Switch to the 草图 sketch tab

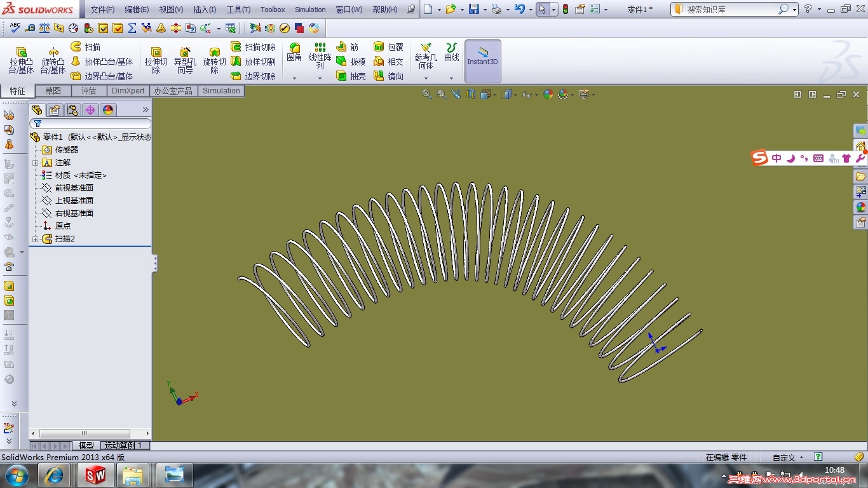tap(53, 91)
